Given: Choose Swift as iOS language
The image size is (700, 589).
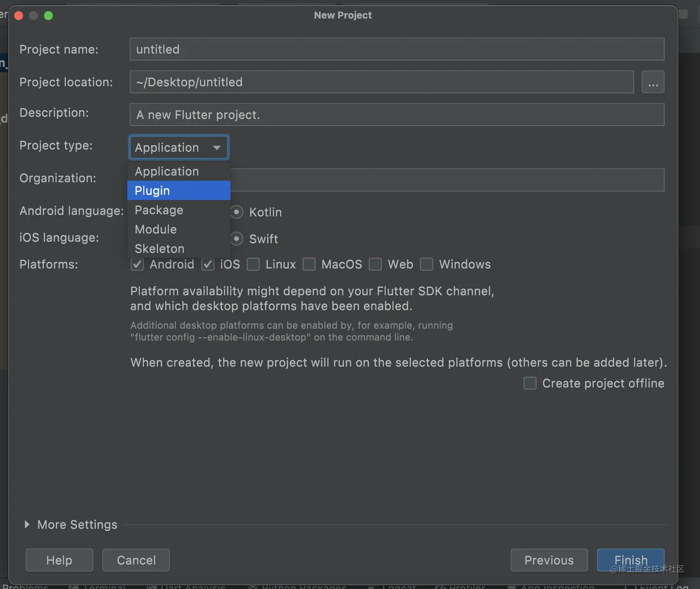Looking at the screenshot, I should tap(237, 239).
